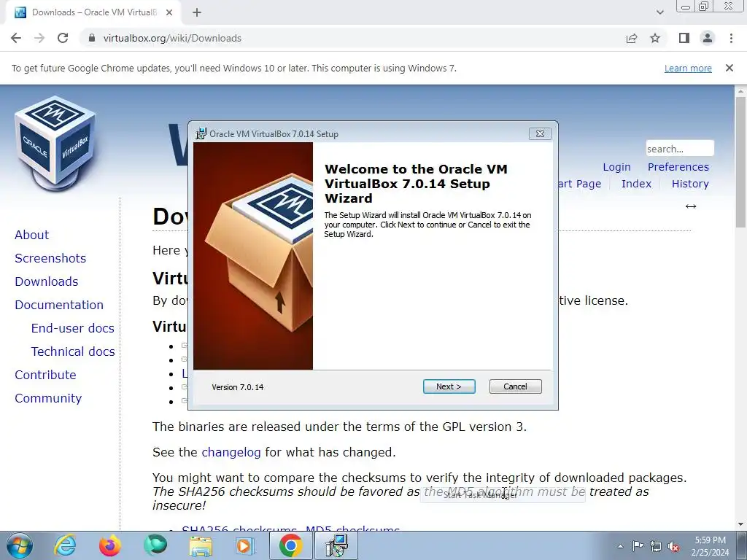Image resolution: width=747 pixels, height=560 pixels.
Task: Open Technical docs link
Action: tap(73, 351)
